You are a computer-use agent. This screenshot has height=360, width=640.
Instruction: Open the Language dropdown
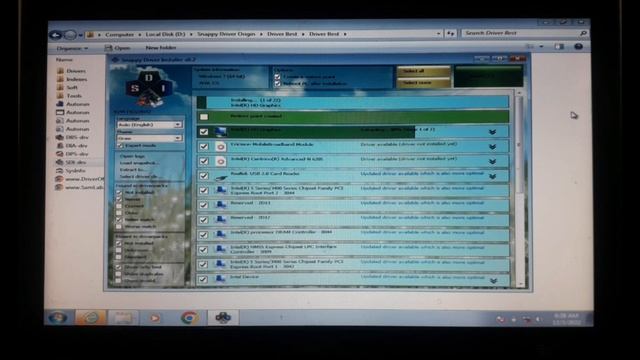pyautogui.click(x=149, y=124)
